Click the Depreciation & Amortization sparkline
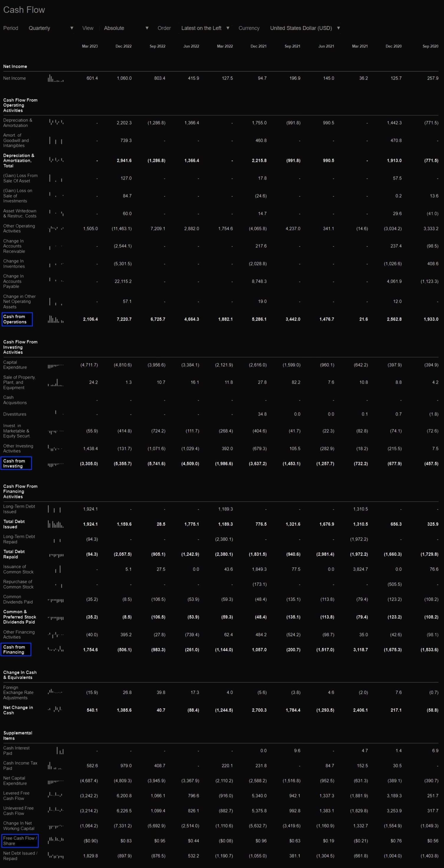444x868 pixels. 56,123
